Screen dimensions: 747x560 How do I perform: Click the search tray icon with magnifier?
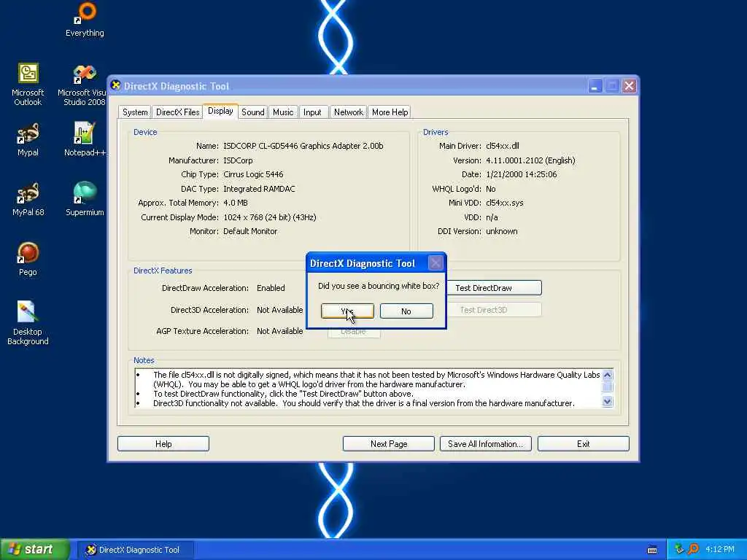coord(693,549)
